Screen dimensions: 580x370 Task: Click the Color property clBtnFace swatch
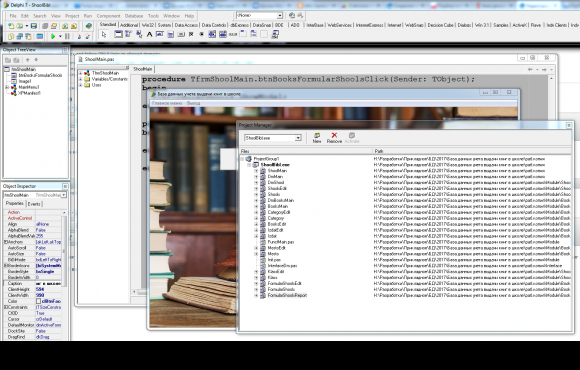click(38, 301)
